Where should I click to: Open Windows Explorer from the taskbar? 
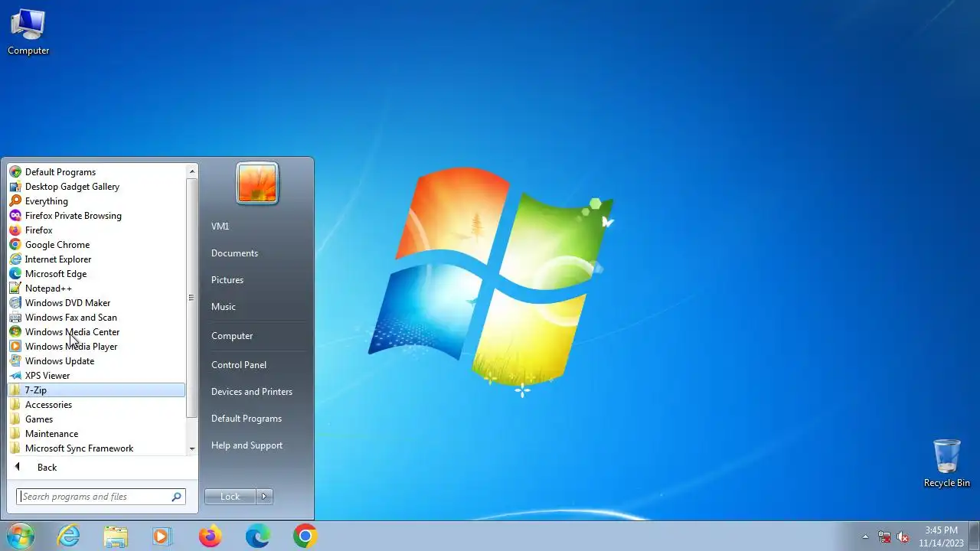tap(116, 536)
